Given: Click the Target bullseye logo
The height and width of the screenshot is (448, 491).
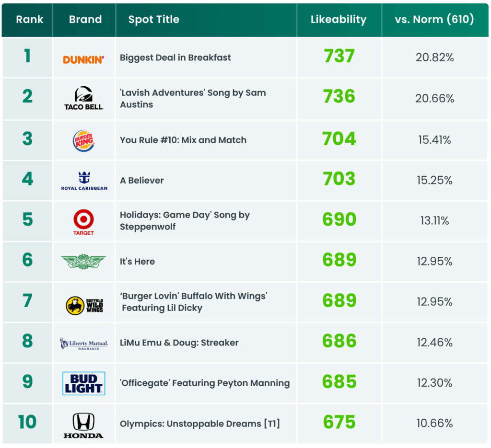Looking at the screenshot, I should click(x=83, y=222).
